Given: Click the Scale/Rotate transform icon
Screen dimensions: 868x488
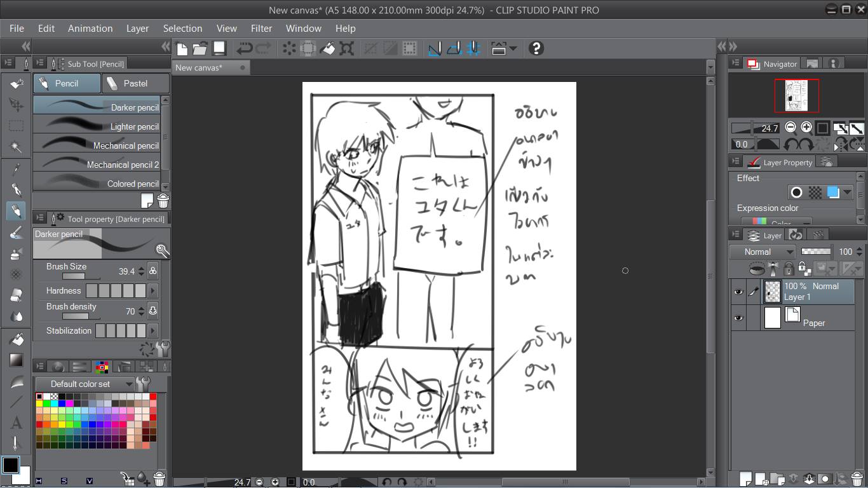Looking at the screenshot, I should pyautogui.click(x=347, y=48).
